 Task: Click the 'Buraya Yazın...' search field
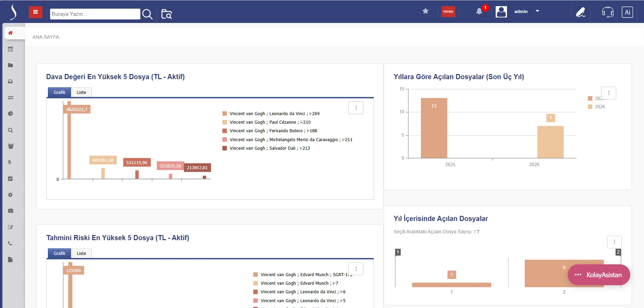(95, 14)
